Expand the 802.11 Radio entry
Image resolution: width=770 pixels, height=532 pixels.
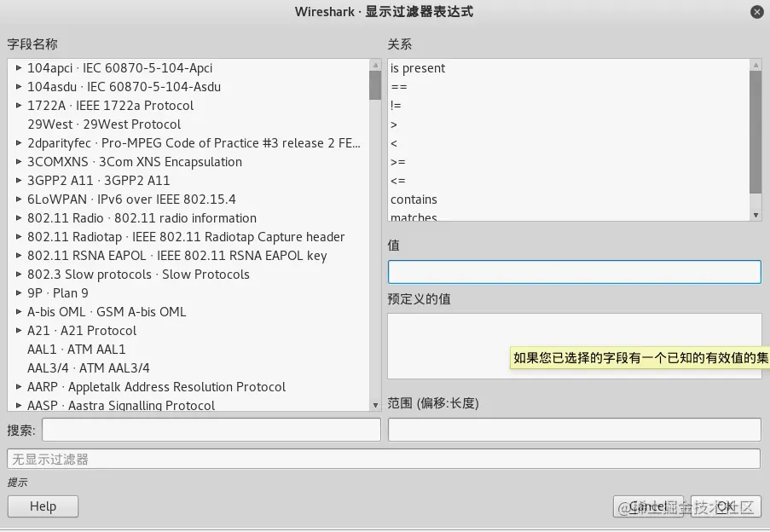click(19, 217)
